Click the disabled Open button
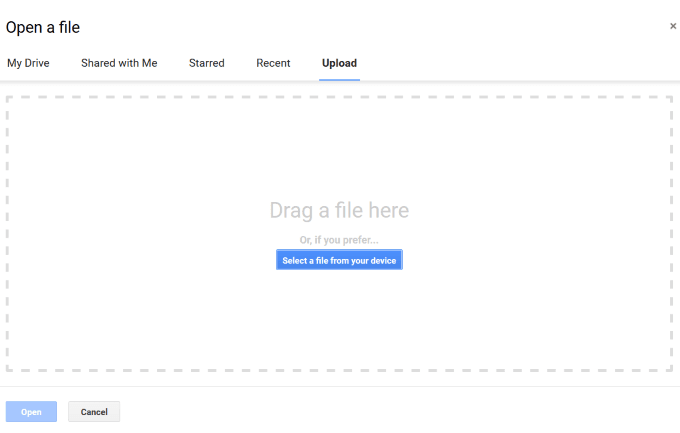The image size is (680, 433). [31, 412]
